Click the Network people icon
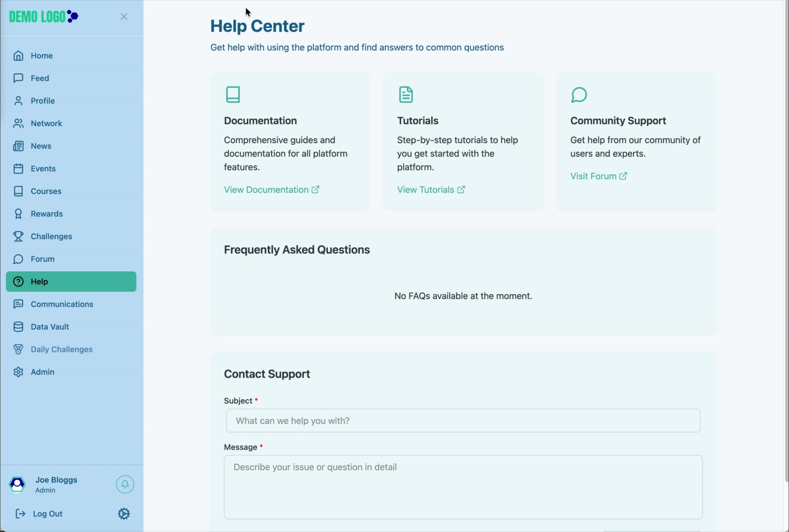Viewport: 789px width, 532px height. (19, 123)
